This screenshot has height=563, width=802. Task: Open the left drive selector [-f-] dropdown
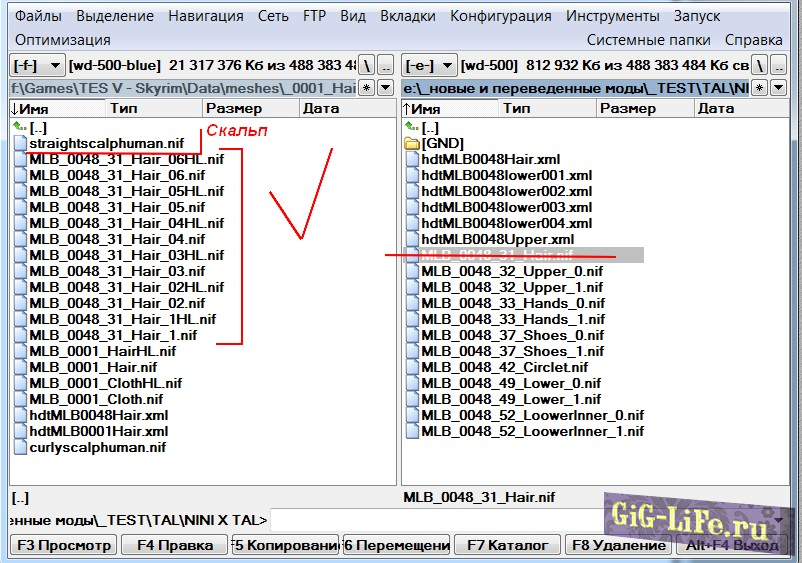tap(38, 65)
